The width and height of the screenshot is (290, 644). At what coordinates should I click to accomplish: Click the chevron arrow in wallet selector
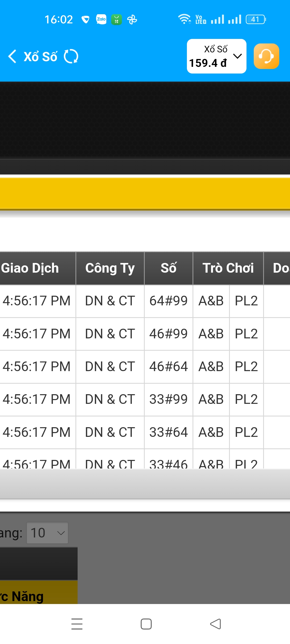(x=237, y=56)
